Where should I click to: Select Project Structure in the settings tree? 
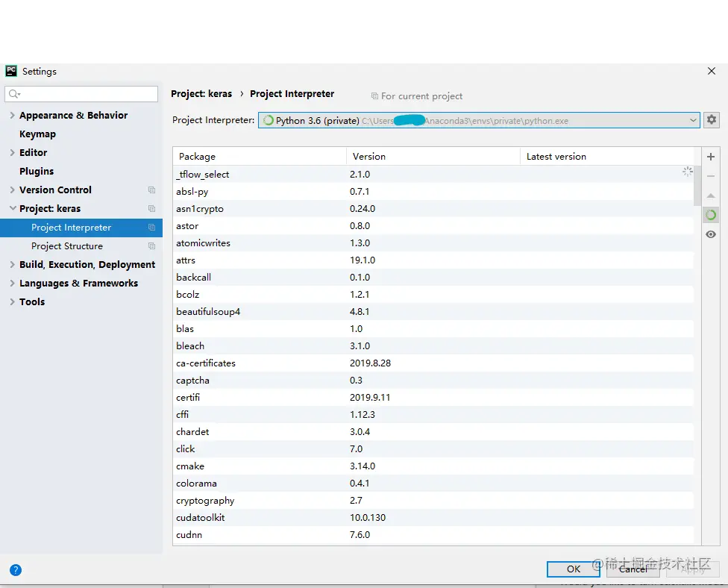tap(81, 246)
